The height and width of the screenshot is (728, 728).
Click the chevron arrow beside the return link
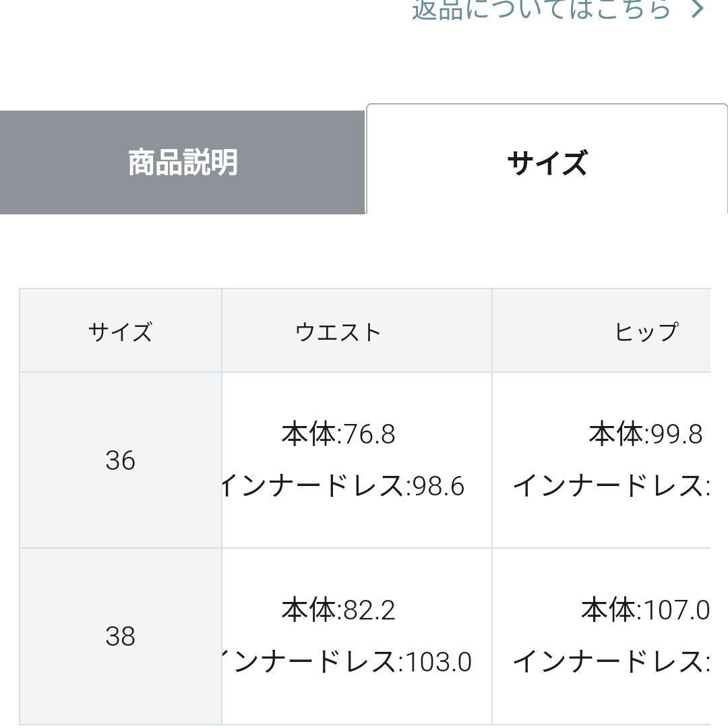point(698,9)
